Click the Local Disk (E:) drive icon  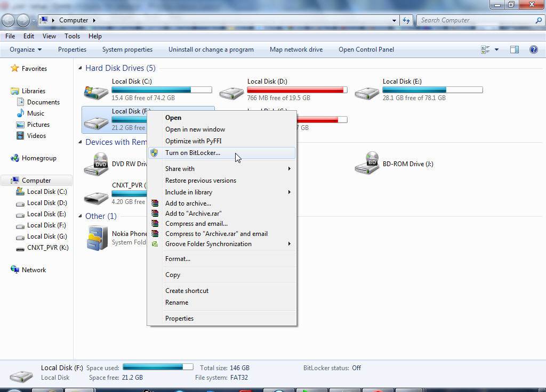[x=367, y=93]
